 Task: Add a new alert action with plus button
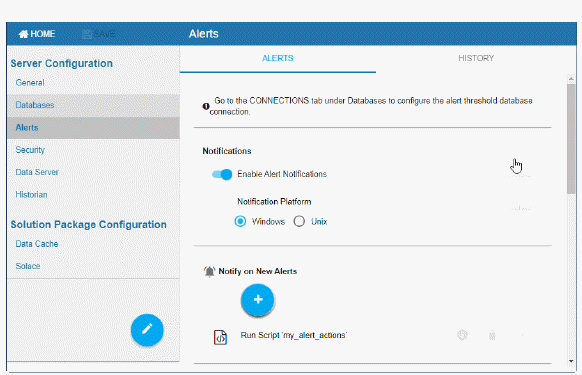click(258, 300)
